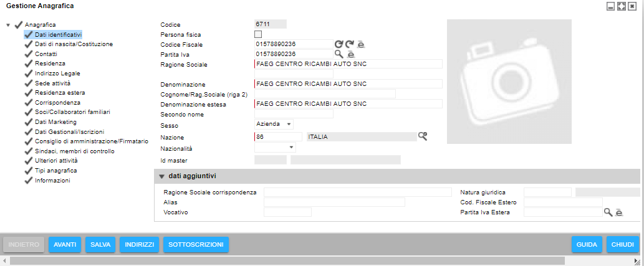Open the Sesso dropdown showing Azienda
This screenshot has width=644, height=266.
tap(274, 124)
